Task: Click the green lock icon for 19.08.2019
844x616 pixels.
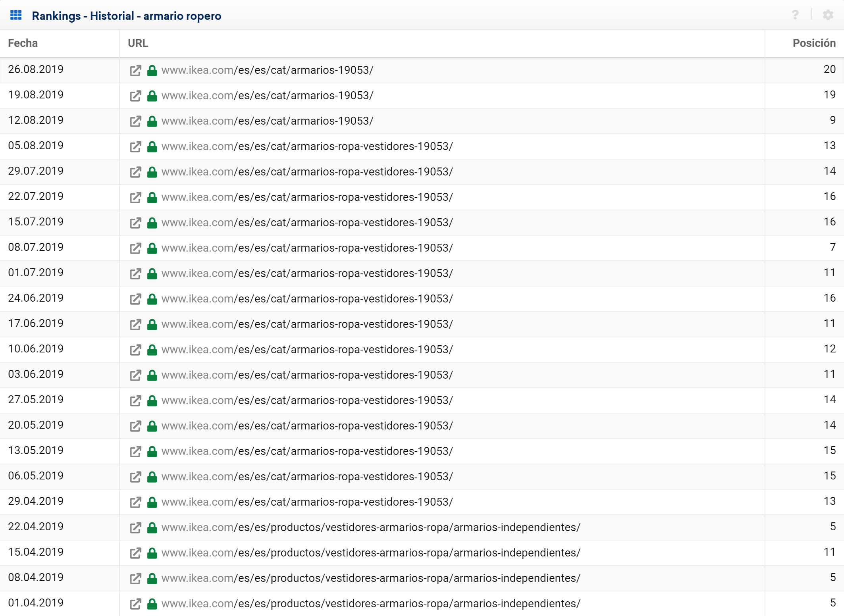Action: coord(152,96)
